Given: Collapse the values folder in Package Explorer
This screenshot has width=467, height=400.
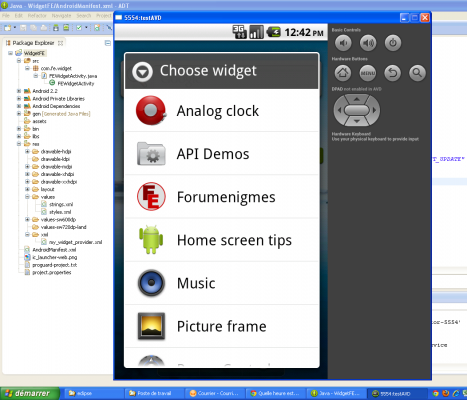Looking at the screenshot, I should (27, 197).
